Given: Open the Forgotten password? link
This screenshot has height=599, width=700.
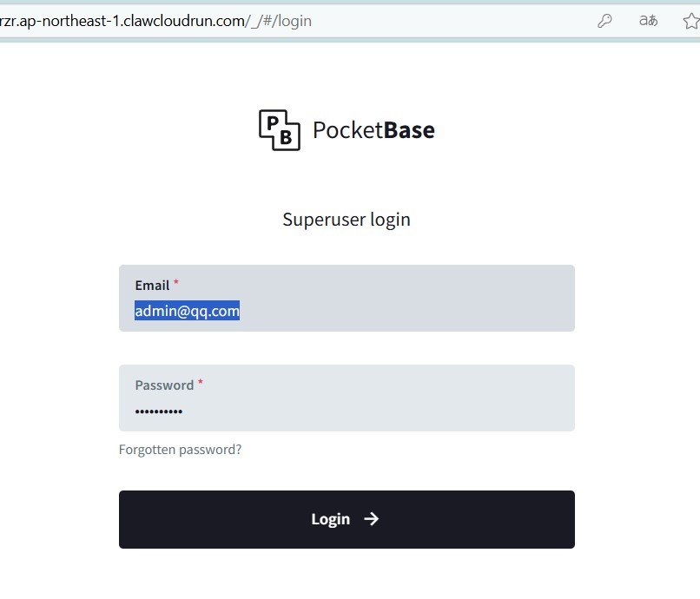Looking at the screenshot, I should coord(180,450).
